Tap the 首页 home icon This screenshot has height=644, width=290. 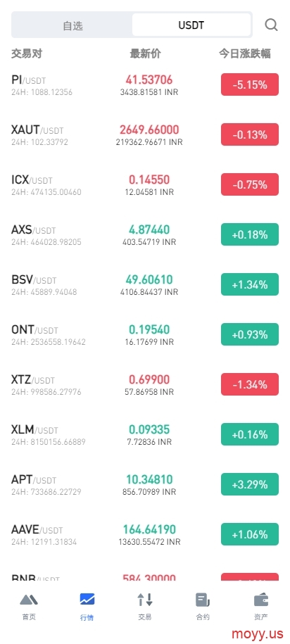[x=29, y=600]
